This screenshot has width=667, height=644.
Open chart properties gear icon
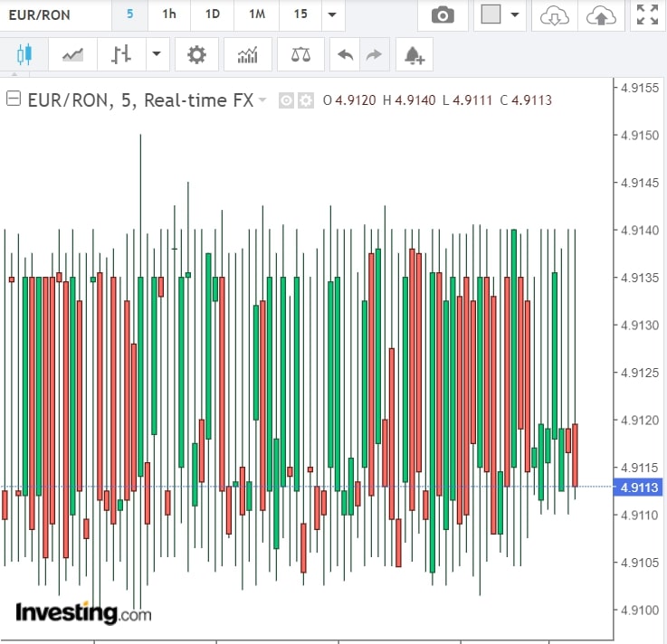196,55
